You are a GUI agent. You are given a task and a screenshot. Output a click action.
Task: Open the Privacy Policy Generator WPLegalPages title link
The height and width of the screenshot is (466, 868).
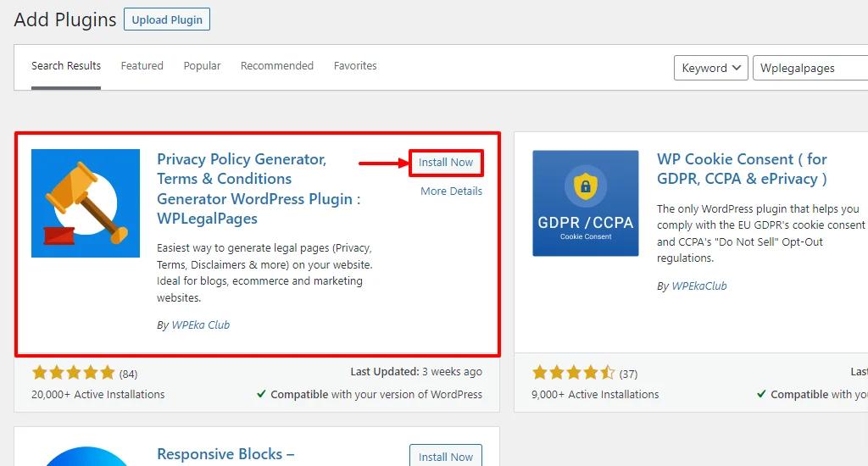click(259, 189)
